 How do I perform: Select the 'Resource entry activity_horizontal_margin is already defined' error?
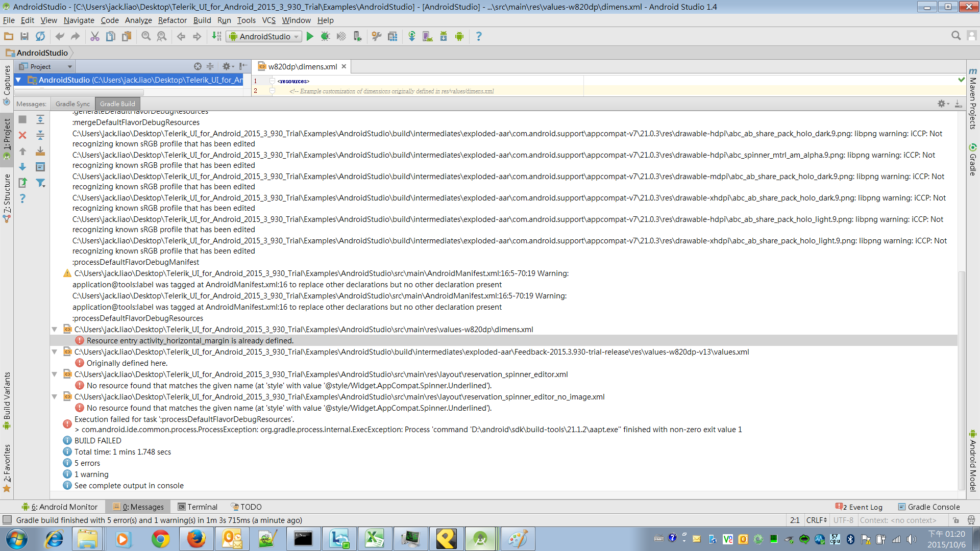click(190, 341)
